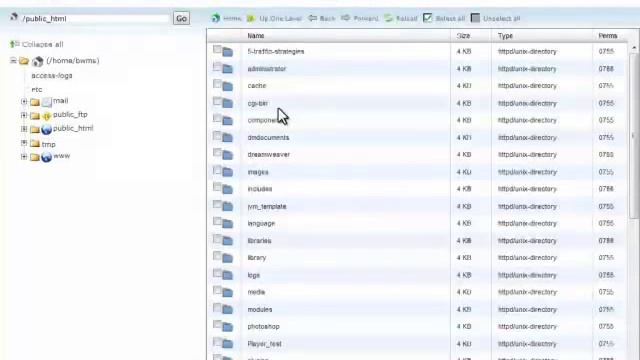Tick checkbox for images folder
Screen dimensions: 640x360
click(217, 170)
